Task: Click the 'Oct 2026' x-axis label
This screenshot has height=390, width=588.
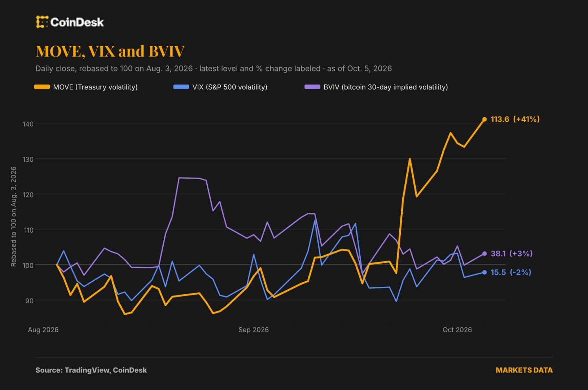Action: 457,330
